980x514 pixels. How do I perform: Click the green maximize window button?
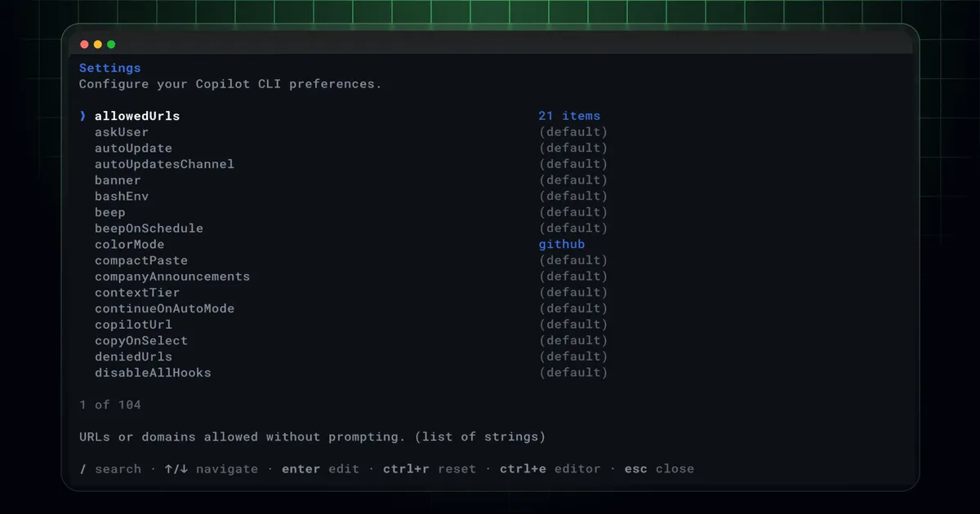coord(111,45)
